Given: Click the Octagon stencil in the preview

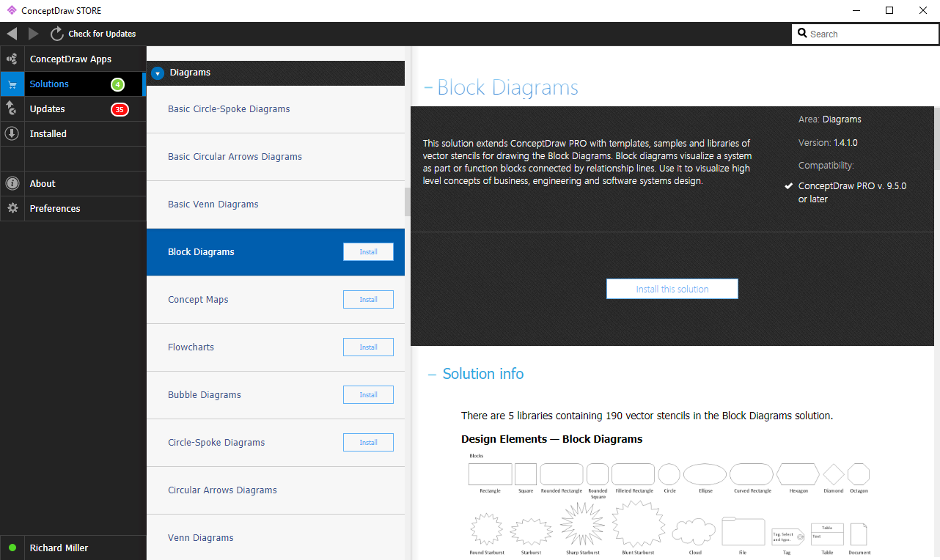Looking at the screenshot, I should click(859, 474).
